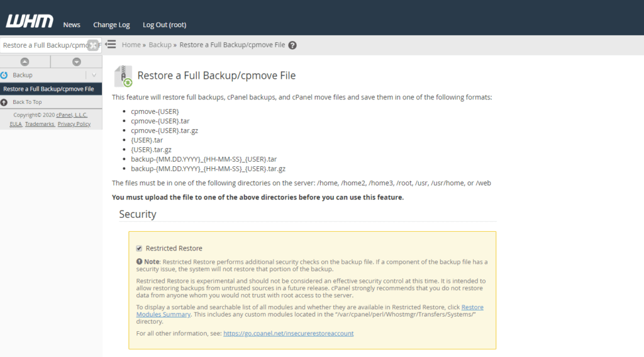Open the Trademarks link
This screenshot has width=644, height=357.
(x=40, y=124)
